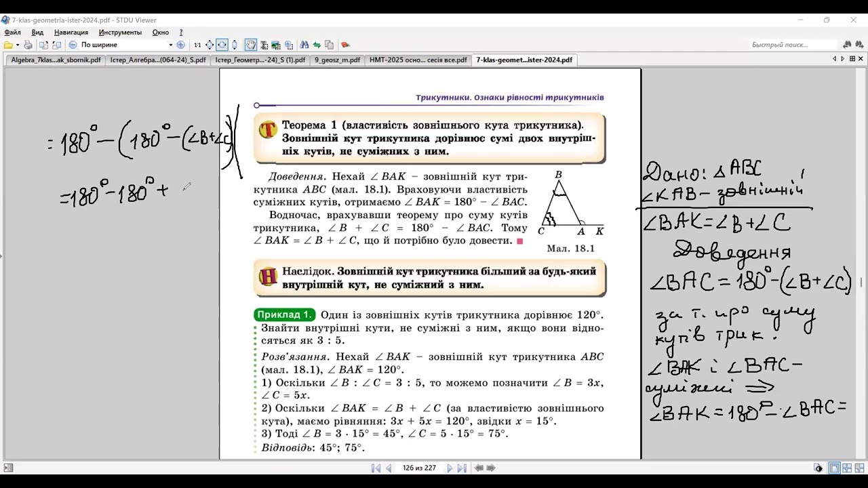Fit the whole page in the window
Screen dimensions: 868x488
210,45
